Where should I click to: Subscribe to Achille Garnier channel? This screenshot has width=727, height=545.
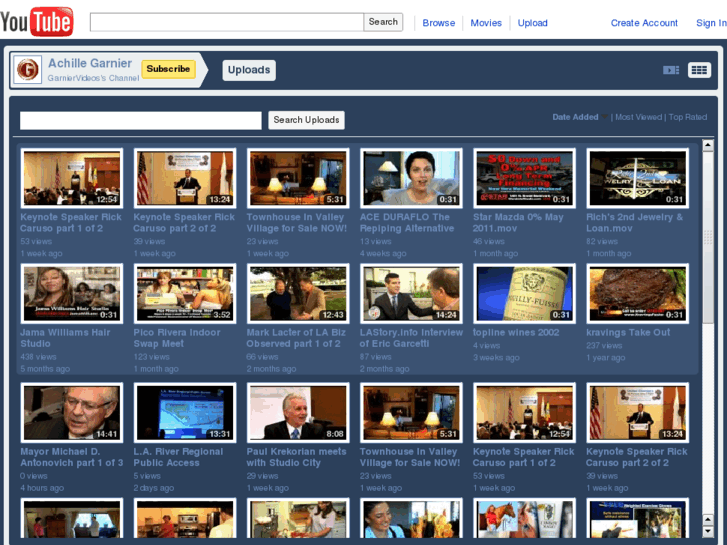168,69
